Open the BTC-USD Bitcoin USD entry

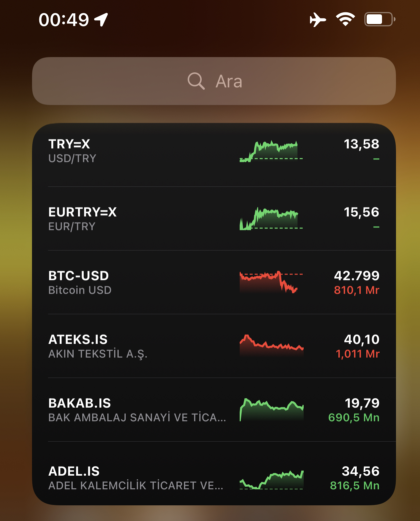click(214, 282)
